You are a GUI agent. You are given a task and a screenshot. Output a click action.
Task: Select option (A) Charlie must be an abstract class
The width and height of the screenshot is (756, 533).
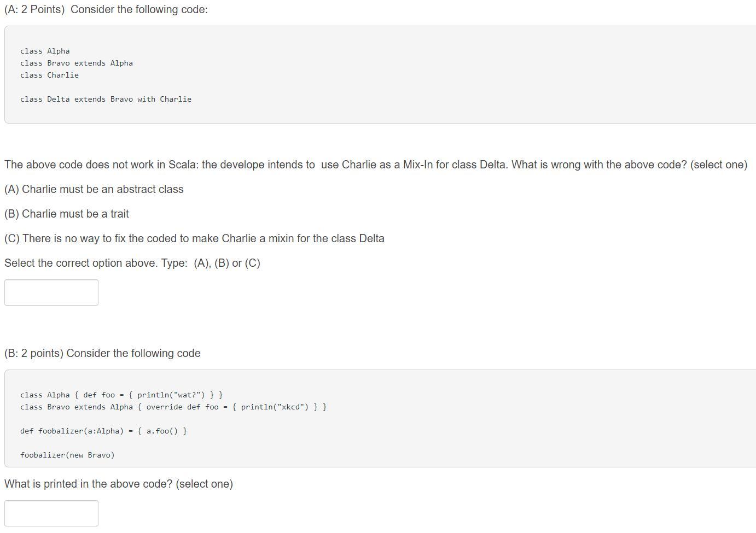click(94, 189)
